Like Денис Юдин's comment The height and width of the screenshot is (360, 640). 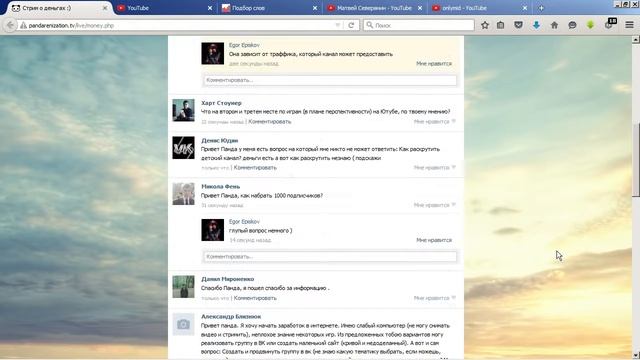[x=435, y=168]
